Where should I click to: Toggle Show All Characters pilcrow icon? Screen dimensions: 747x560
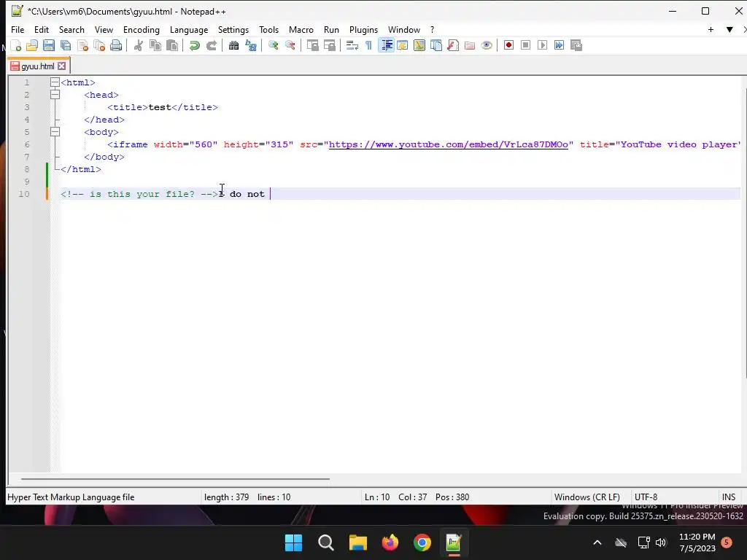point(368,45)
